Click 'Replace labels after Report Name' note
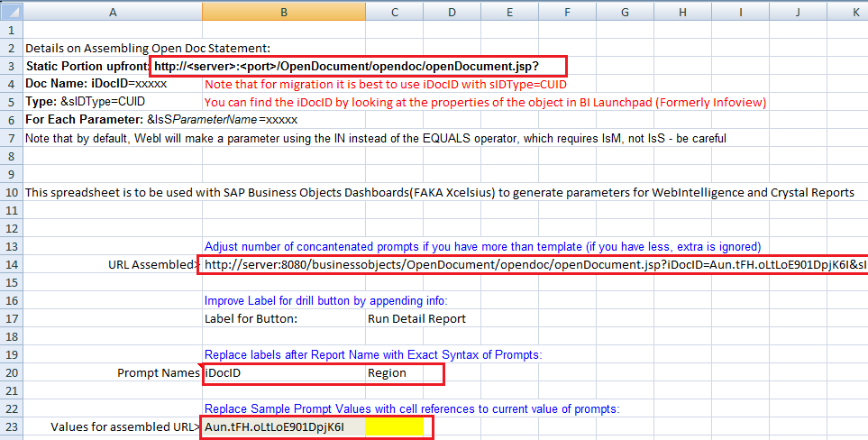 [373, 354]
